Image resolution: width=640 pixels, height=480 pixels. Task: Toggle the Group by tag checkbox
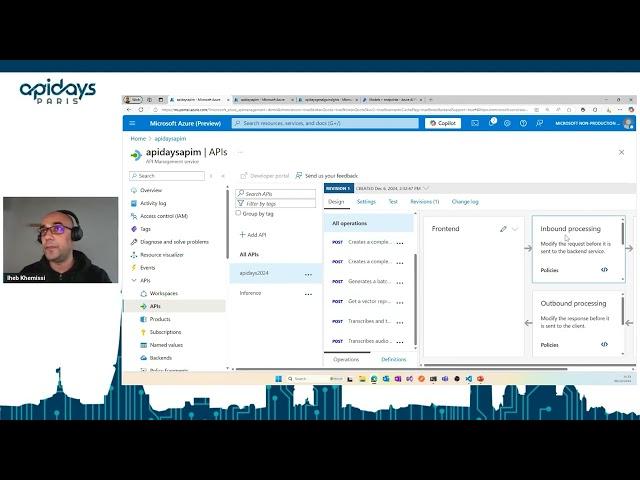[238, 213]
